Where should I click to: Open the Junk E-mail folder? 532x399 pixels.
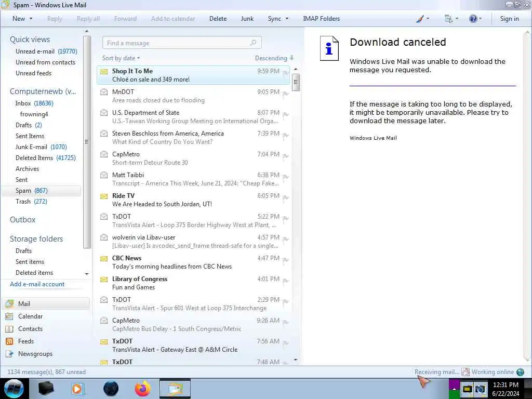[x=41, y=147]
